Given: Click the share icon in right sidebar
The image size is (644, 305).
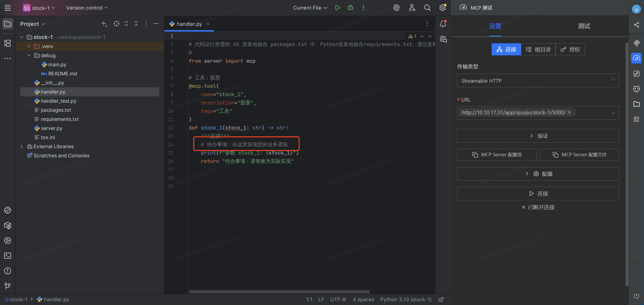Looking at the screenshot, I should [636, 25].
